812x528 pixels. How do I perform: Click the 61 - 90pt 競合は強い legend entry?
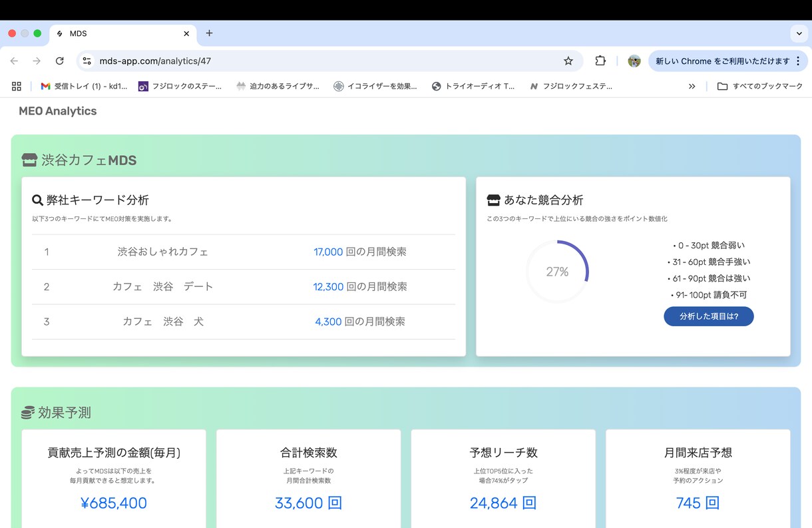point(709,278)
